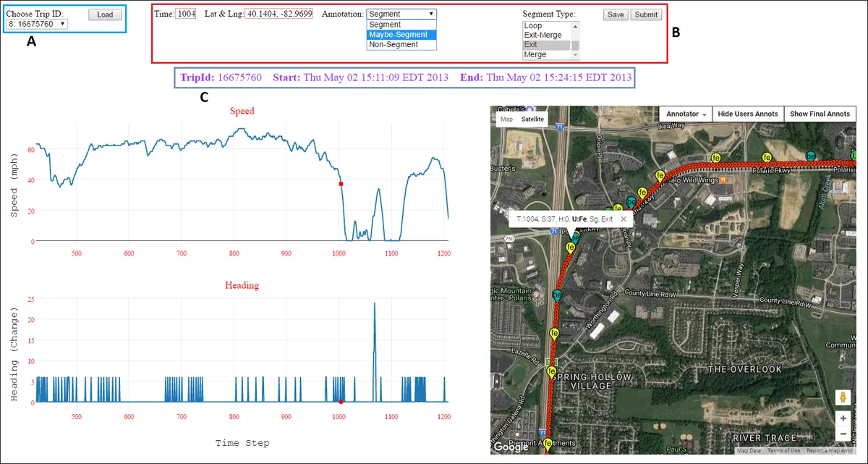
Task: Submit the annotation
Action: pyautogui.click(x=645, y=14)
